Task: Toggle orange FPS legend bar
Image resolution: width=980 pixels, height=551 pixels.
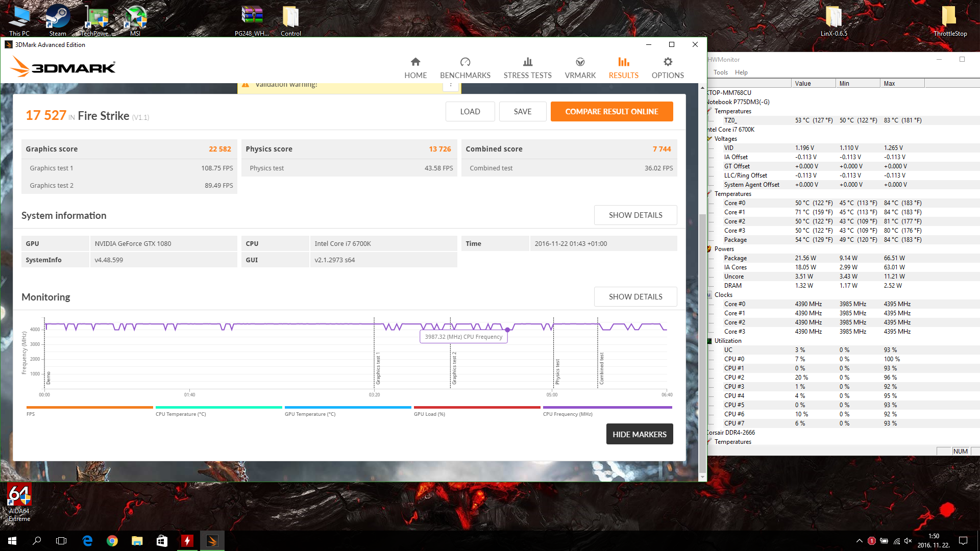Action: (x=90, y=407)
